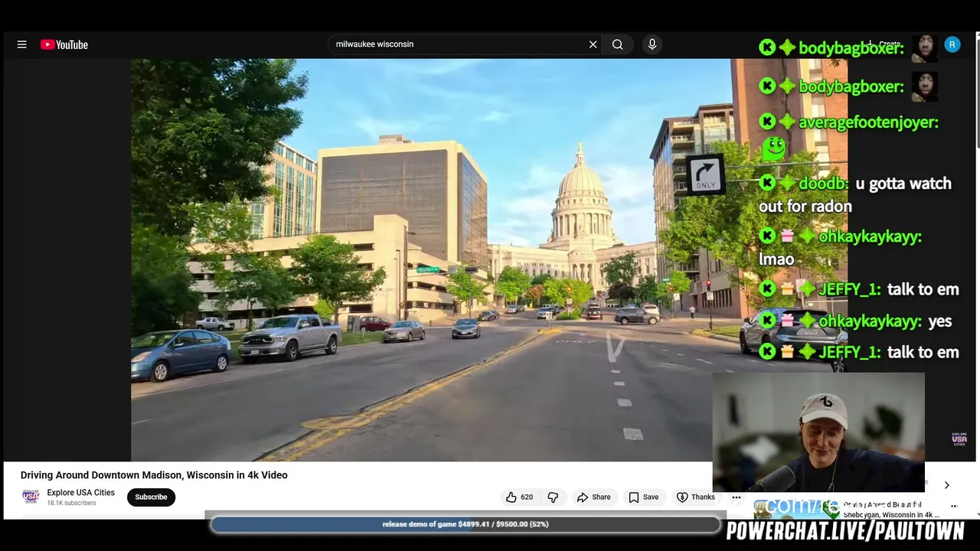980x551 pixels.
Task: Click video title 'Driving Around Downtown Madison'
Action: 154,475
